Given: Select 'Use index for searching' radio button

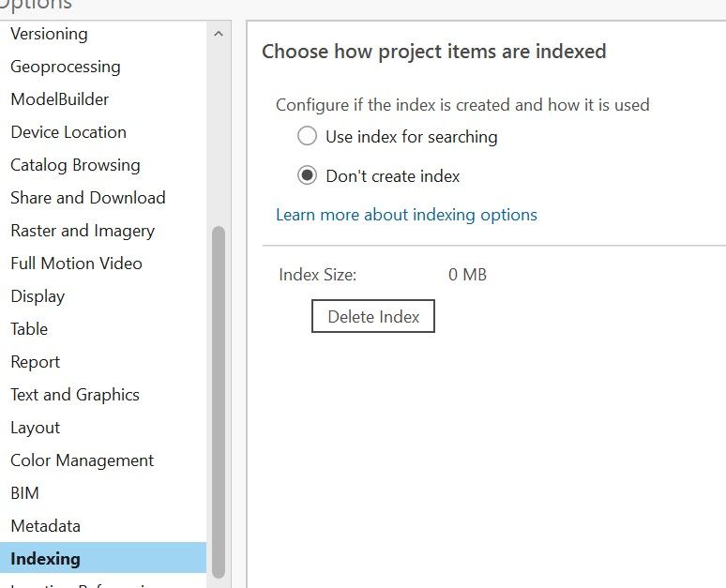Looking at the screenshot, I should (307, 137).
